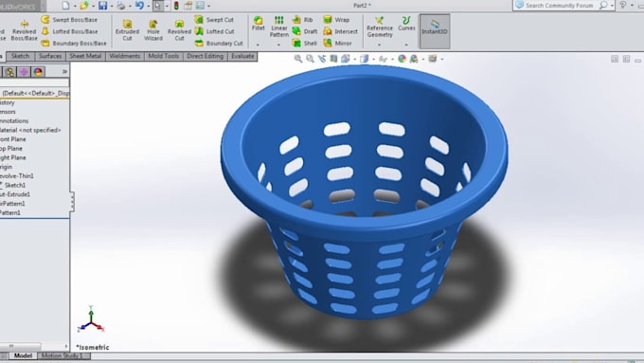This screenshot has width=644, height=363.
Task: Launch the Hole Wizard tool
Action: (x=153, y=30)
